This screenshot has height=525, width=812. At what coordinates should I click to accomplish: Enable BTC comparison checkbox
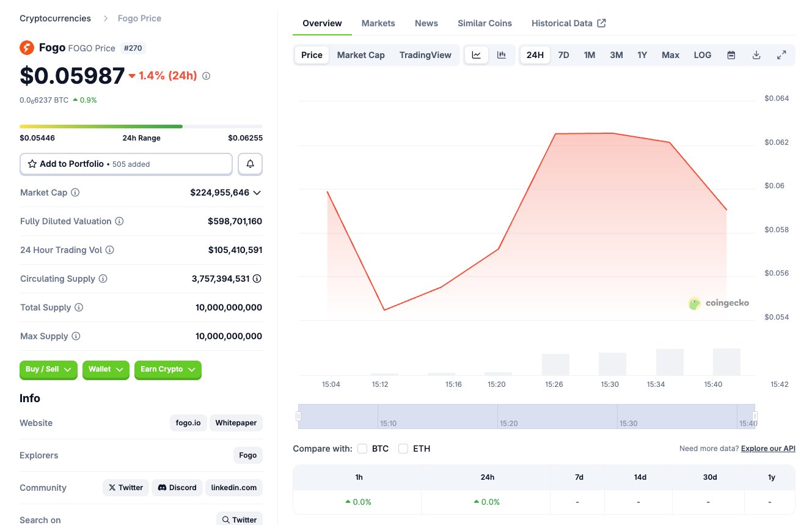pyautogui.click(x=362, y=449)
